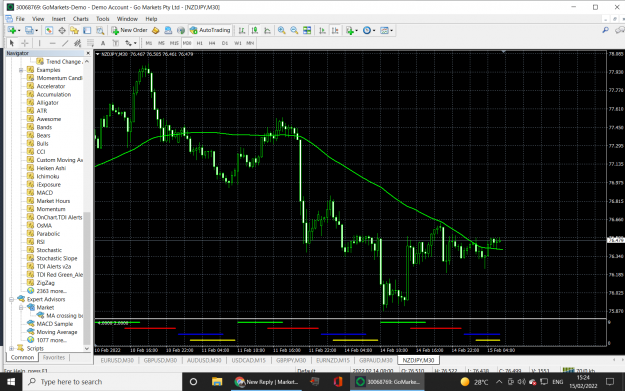
Task: Switch timeframe to H1
Action: [x=200, y=43]
